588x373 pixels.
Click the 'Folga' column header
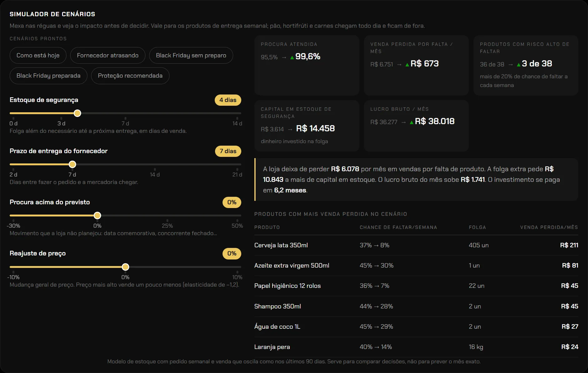(x=477, y=227)
